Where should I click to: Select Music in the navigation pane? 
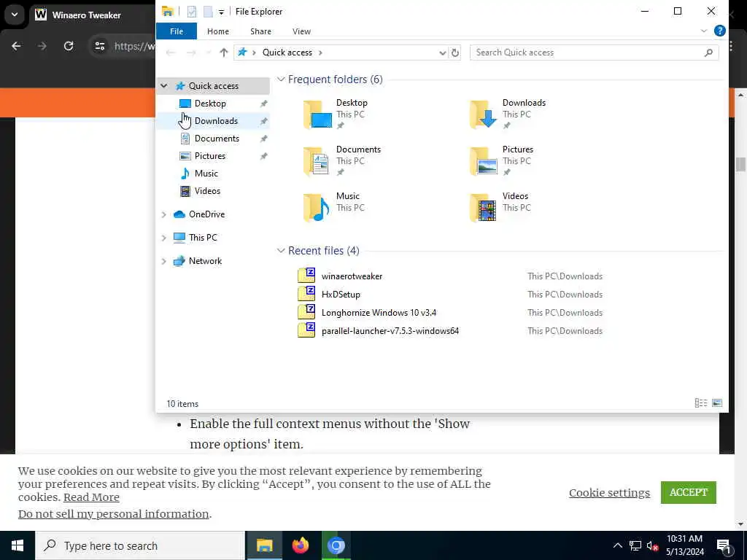206,174
